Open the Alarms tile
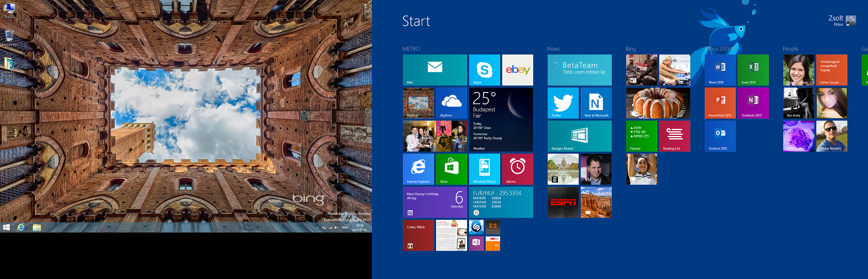Screen dimensions: 868x279 click(x=517, y=169)
